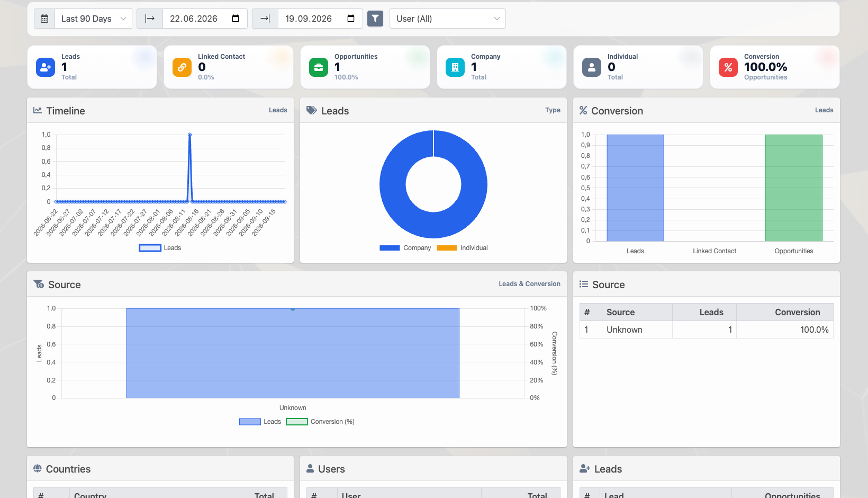Click the red Conversion percent icon

coord(728,67)
